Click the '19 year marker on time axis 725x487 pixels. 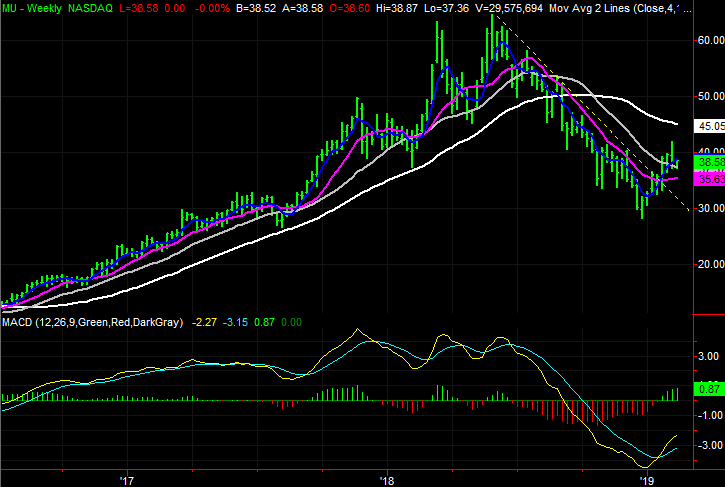click(x=646, y=478)
